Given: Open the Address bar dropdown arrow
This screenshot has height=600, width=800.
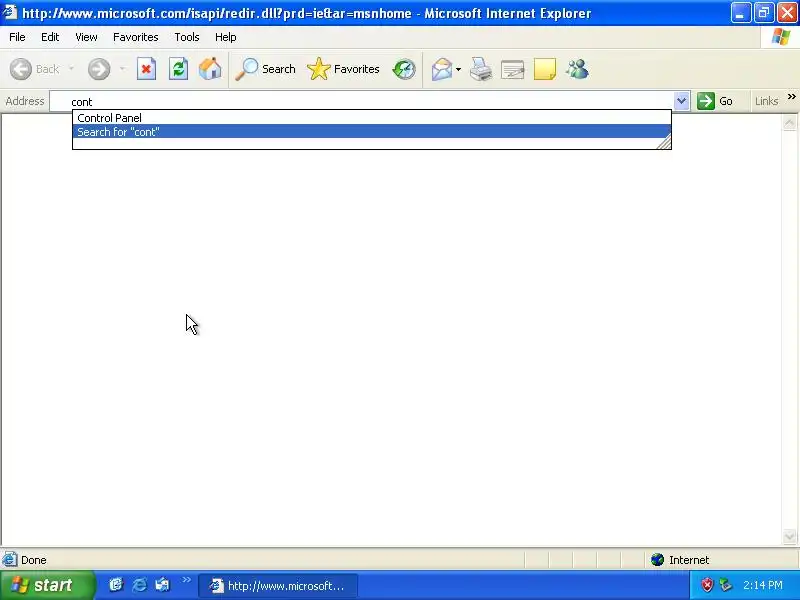Looking at the screenshot, I should [x=681, y=101].
